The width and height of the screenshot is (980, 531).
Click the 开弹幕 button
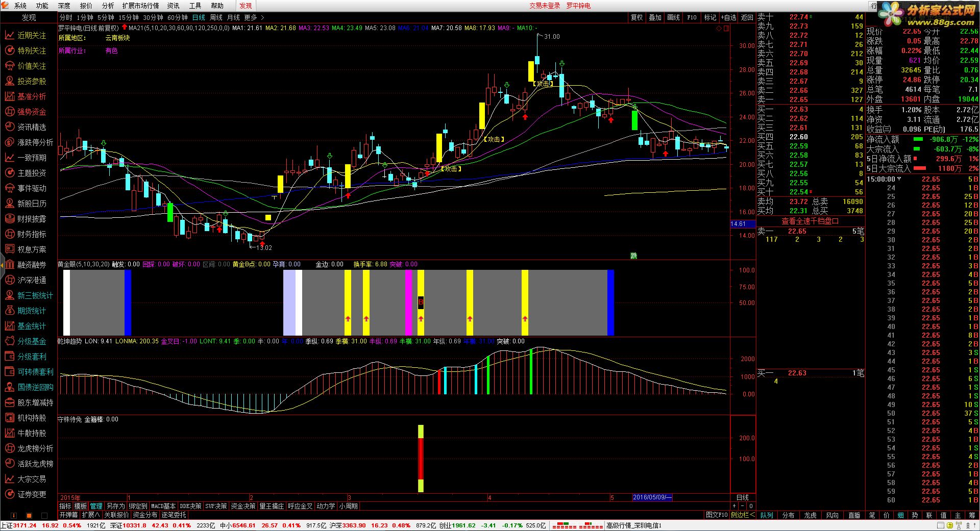pos(68,515)
